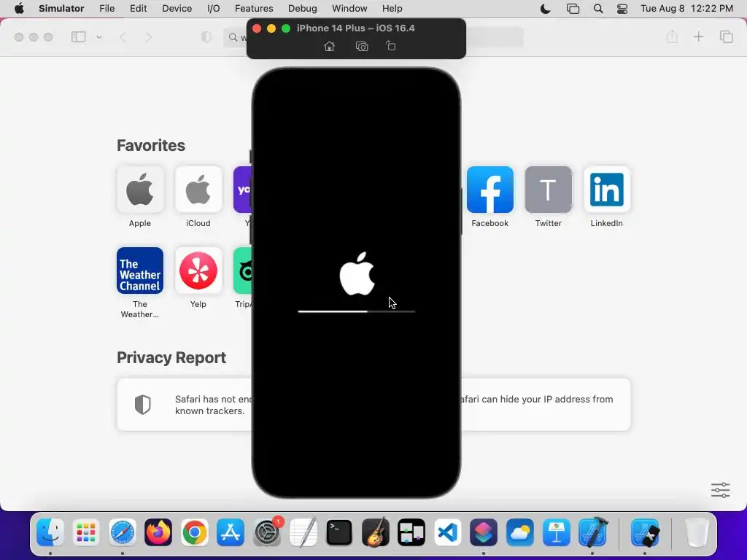Open the Simulator app menu
Viewport: 747px width, 560px height.
(61, 9)
